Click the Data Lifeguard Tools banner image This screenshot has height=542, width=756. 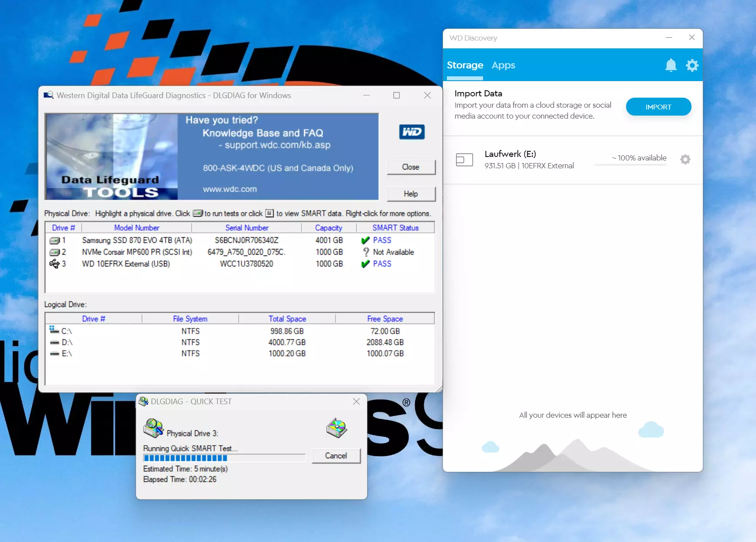112,157
